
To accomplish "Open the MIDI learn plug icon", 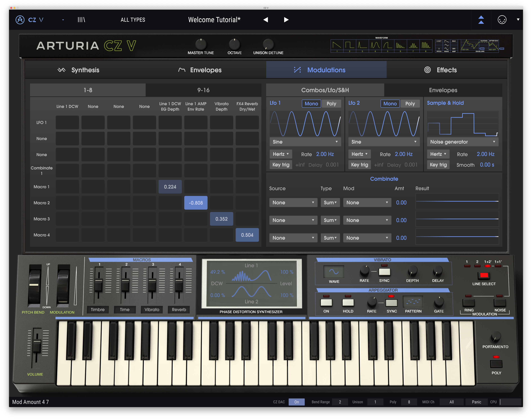I will (x=502, y=20).
